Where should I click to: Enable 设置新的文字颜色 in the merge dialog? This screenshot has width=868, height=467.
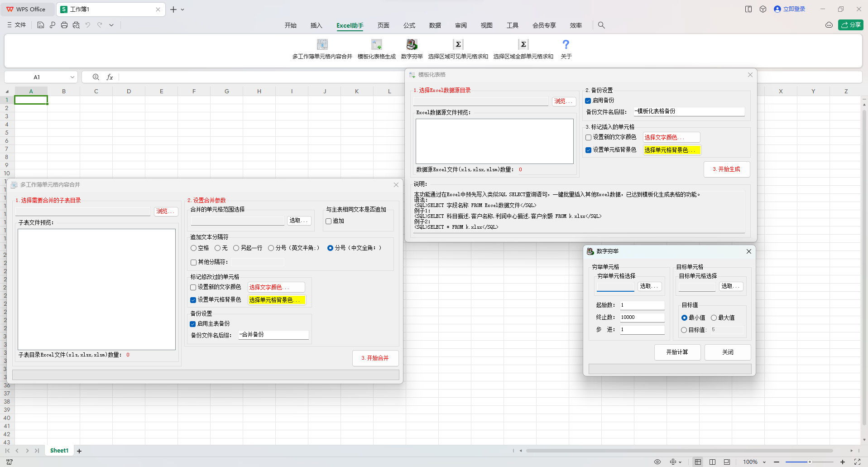[193, 287]
